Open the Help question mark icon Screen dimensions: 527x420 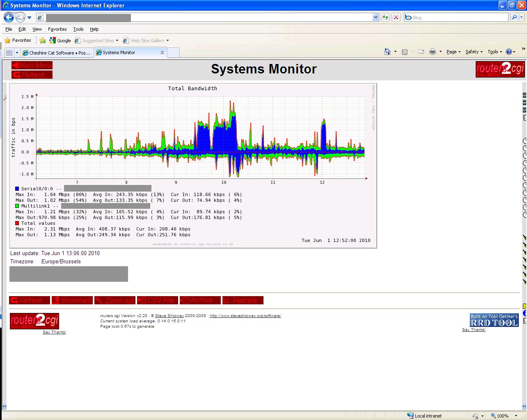point(509,52)
